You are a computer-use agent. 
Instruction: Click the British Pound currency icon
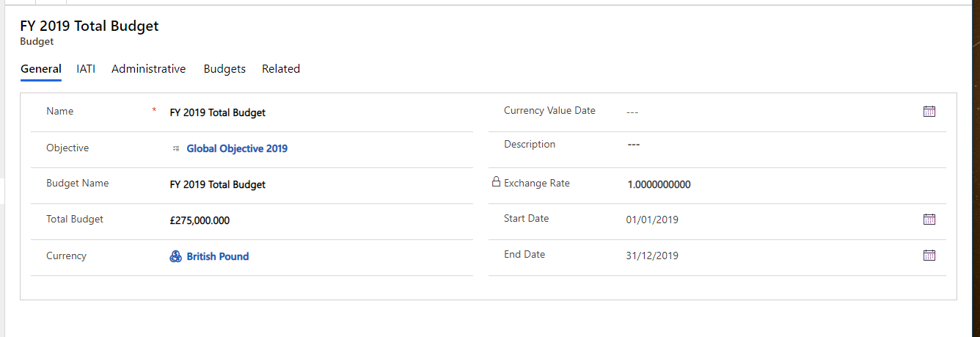175,256
